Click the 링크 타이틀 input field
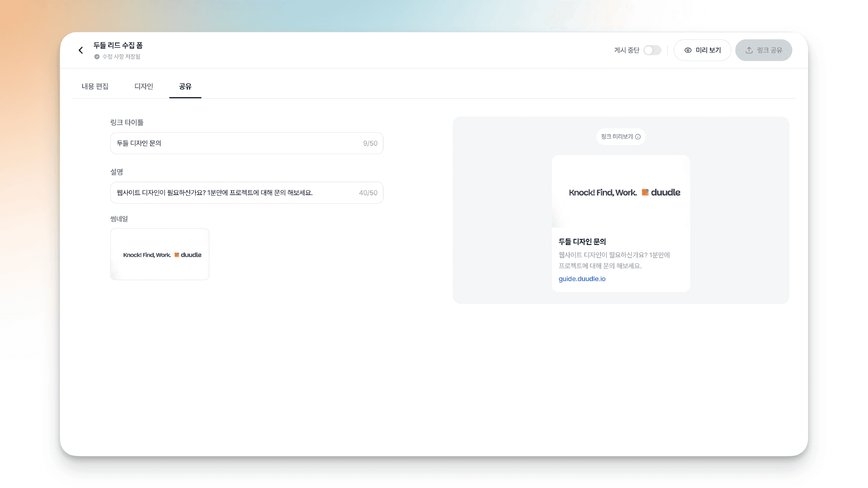 click(247, 143)
